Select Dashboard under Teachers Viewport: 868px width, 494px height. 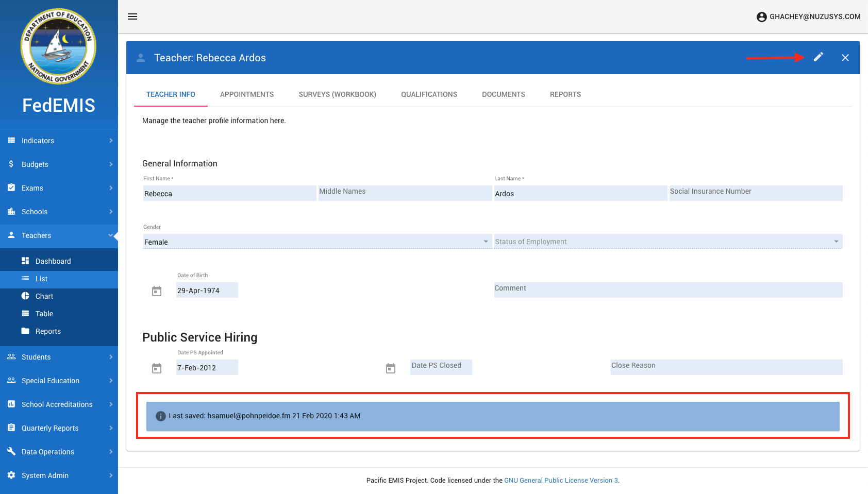(x=53, y=261)
